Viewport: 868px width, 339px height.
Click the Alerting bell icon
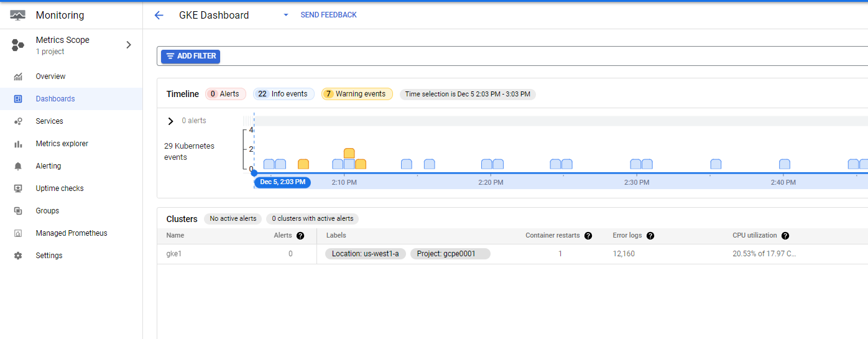[x=18, y=166]
